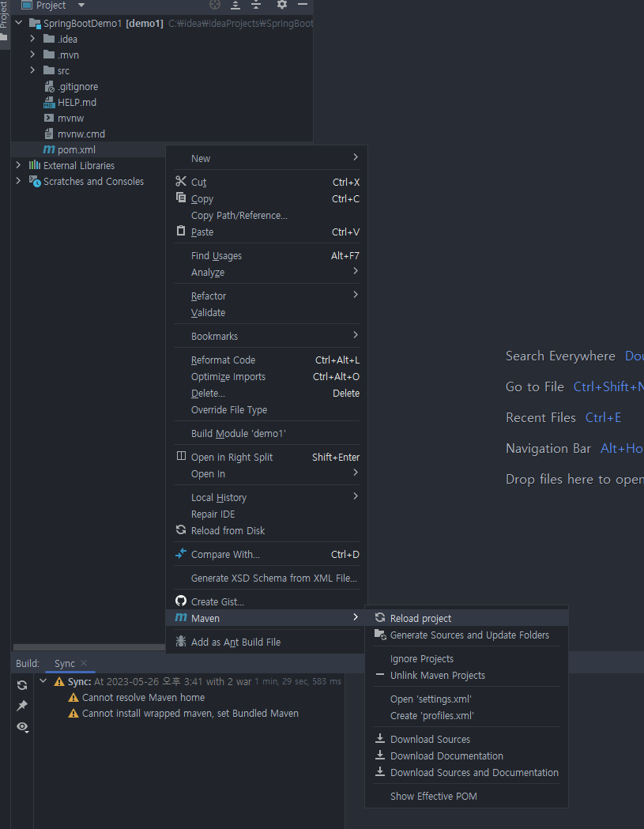The height and width of the screenshot is (829, 644).
Task: Choose Show Effective POM
Action: 467,797
